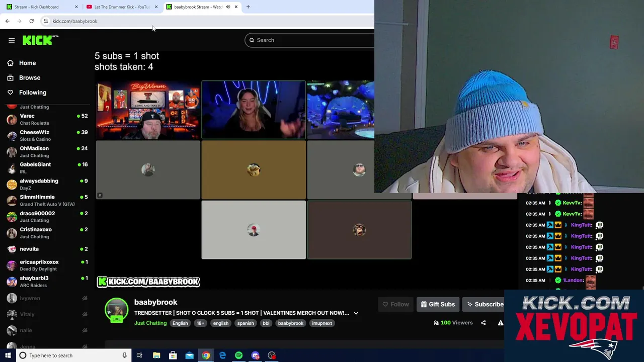
Task: Click Windows taskbar search box
Action: (74, 355)
